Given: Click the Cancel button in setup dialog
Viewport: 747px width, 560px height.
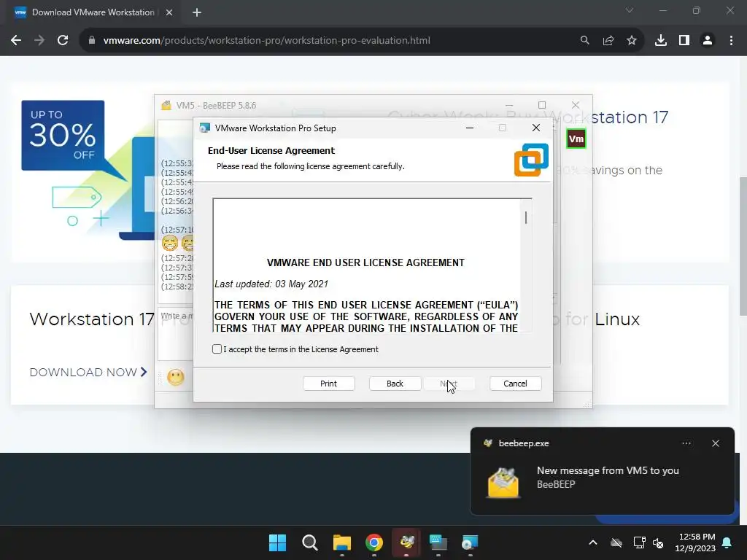Looking at the screenshot, I should click(x=516, y=384).
